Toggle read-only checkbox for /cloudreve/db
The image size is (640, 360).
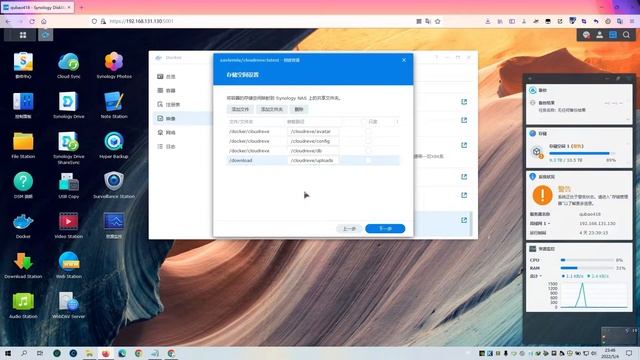coord(368,151)
